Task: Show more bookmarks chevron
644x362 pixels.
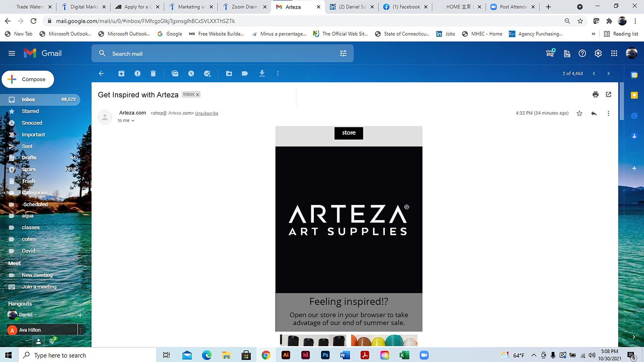Action: coord(593,34)
